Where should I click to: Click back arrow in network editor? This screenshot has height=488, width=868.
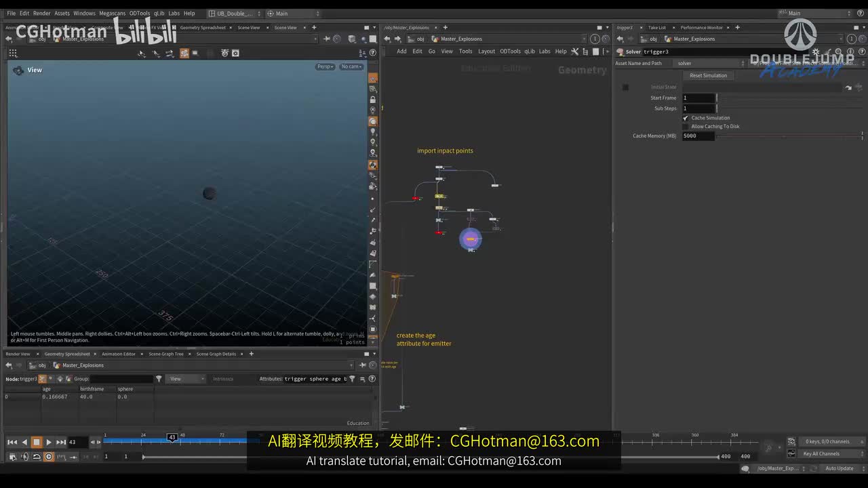click(x=387, y=39)
